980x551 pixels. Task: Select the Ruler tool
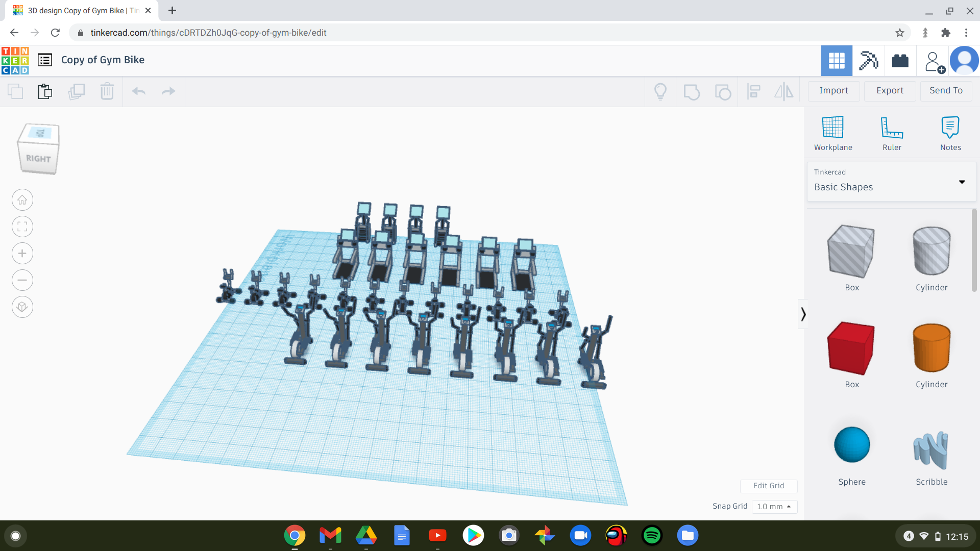892,132
